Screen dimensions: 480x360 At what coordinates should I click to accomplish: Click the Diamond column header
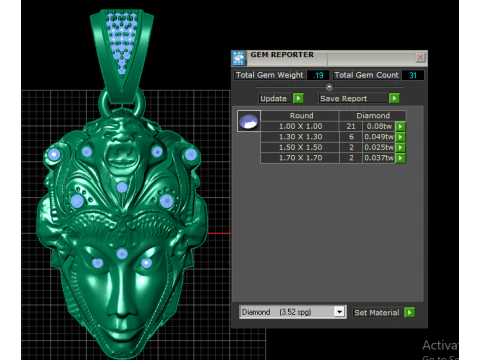(373, 116)
